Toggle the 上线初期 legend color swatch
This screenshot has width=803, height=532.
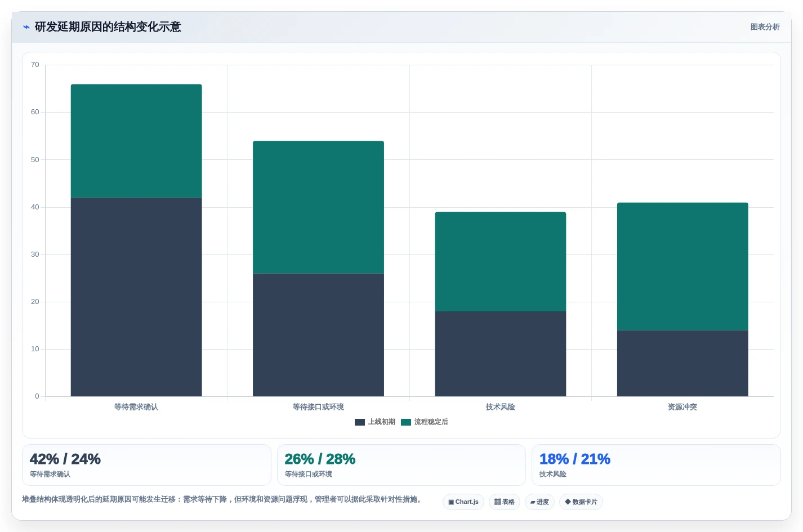tap(360, 422)
